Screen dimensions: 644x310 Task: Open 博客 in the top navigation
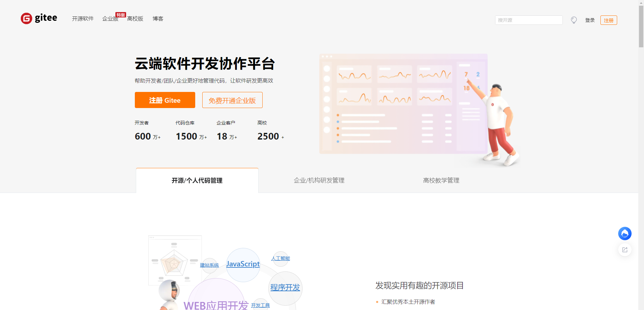pyautogui.click(x=158, y=19)
